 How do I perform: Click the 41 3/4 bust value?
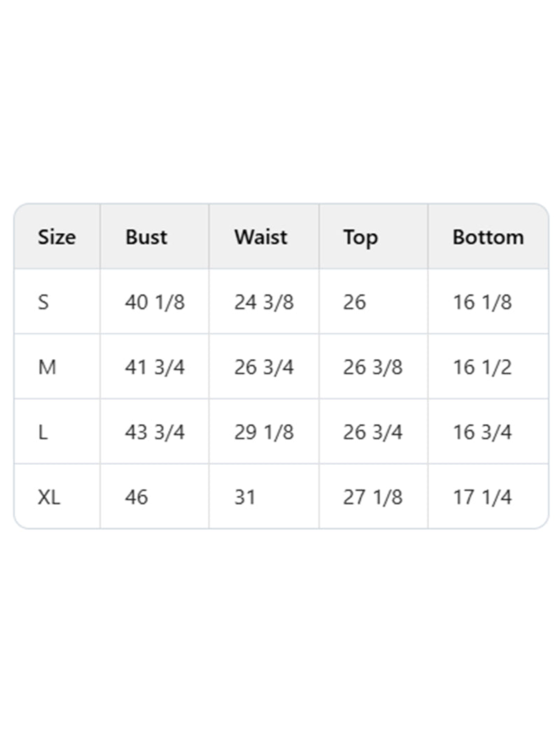click(x=155, y=367)
